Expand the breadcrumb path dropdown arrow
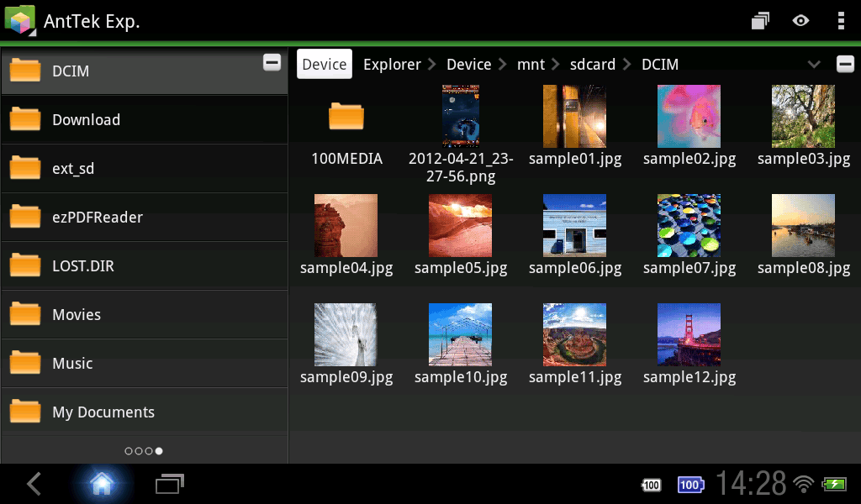Viewport: 861px width, 504px height. tap(814, 64)
